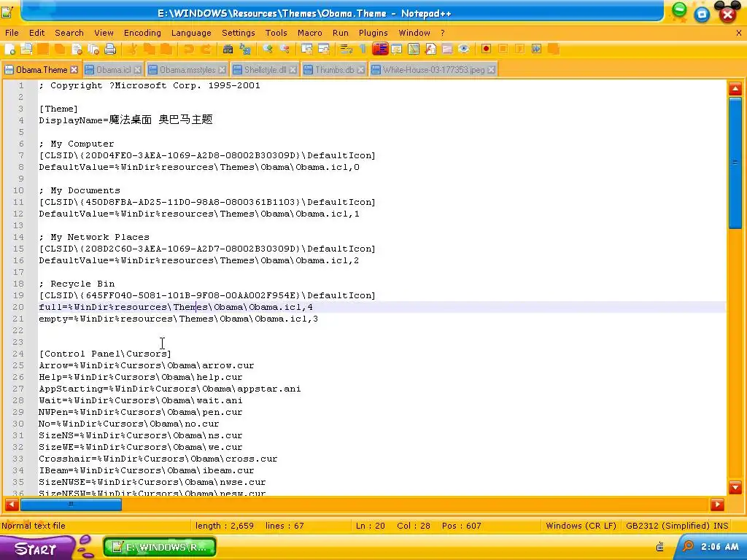Click the Close All toolbar icon

[93, 49]
